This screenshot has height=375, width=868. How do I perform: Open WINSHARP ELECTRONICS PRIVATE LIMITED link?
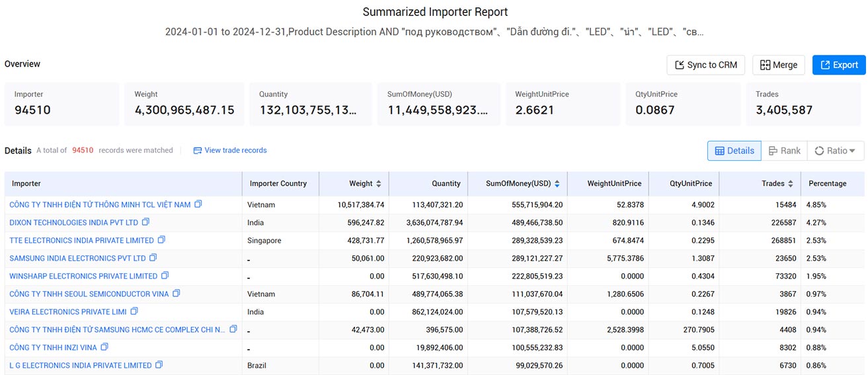83,276
